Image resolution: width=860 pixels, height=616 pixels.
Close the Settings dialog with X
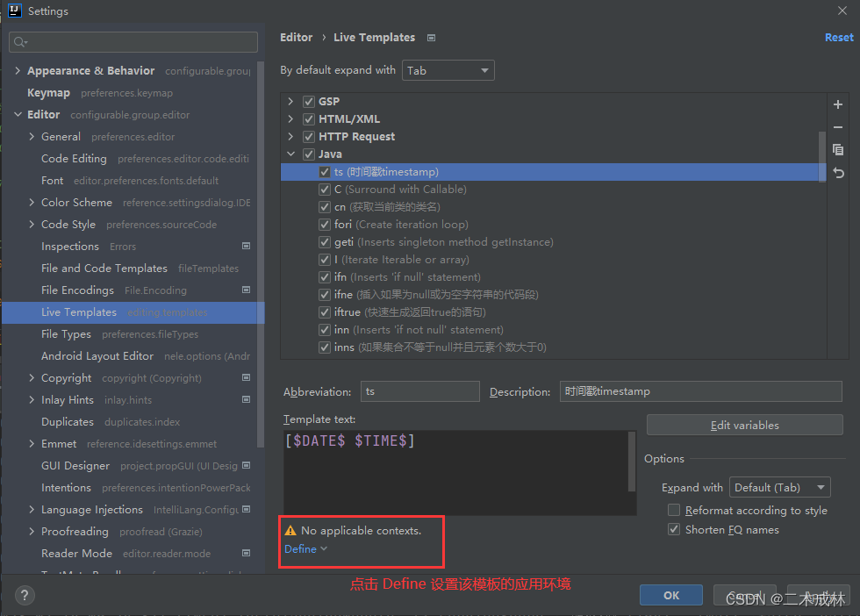pos(842,11)
